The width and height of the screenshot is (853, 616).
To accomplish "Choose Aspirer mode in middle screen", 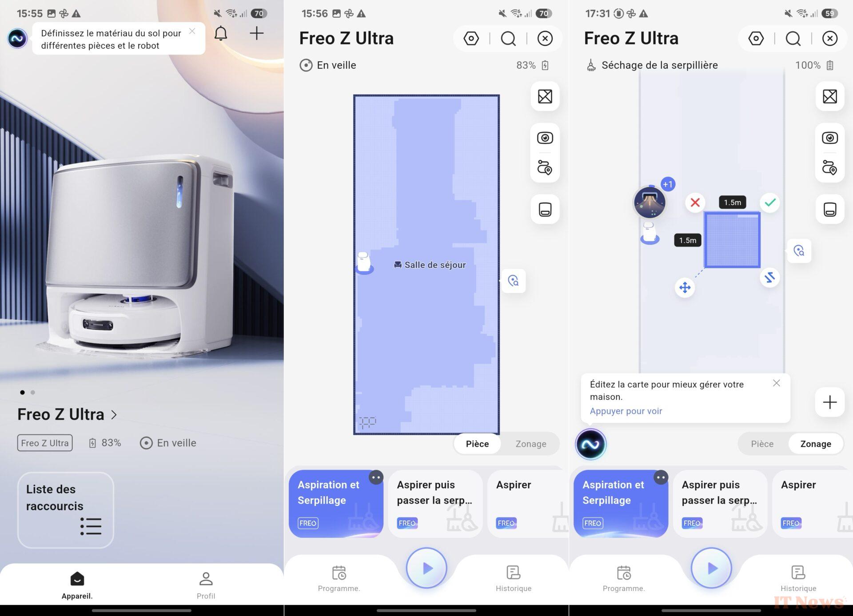I will [x=528, y=504].
